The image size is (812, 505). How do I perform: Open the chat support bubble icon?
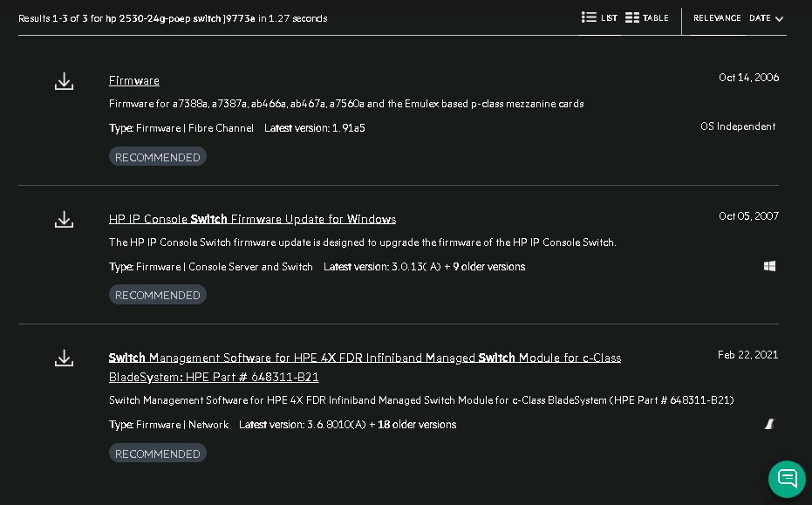point(787,478)
